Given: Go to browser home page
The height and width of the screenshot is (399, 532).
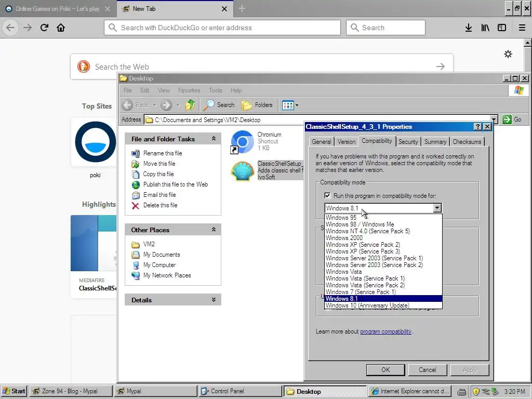Looking at the screenshot, I should tap(61, 28).
